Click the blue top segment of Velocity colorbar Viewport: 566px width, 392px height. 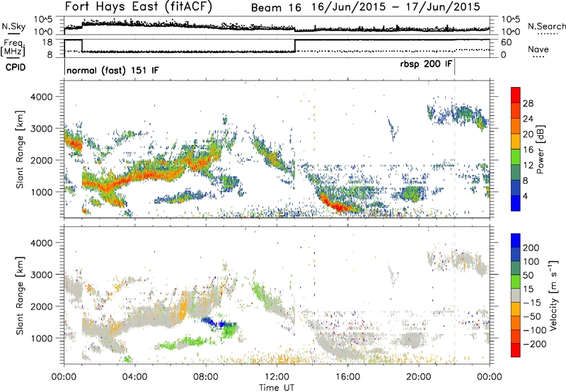516,241
